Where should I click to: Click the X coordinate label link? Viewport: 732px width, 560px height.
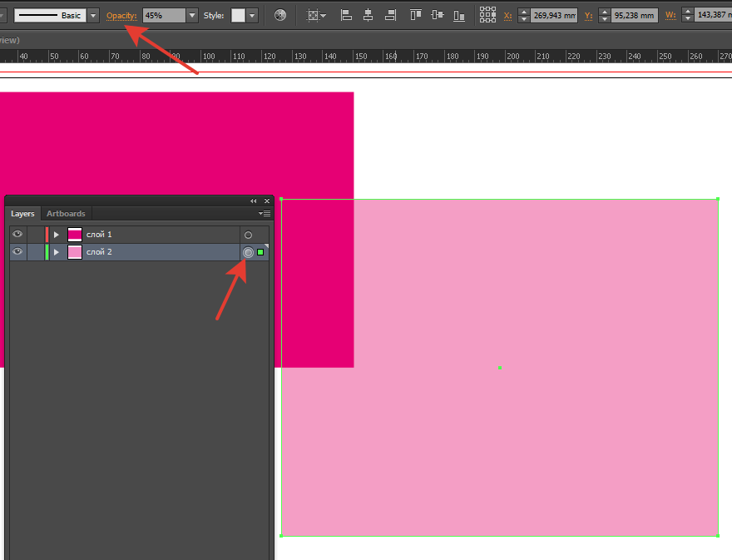coord(507,16)
